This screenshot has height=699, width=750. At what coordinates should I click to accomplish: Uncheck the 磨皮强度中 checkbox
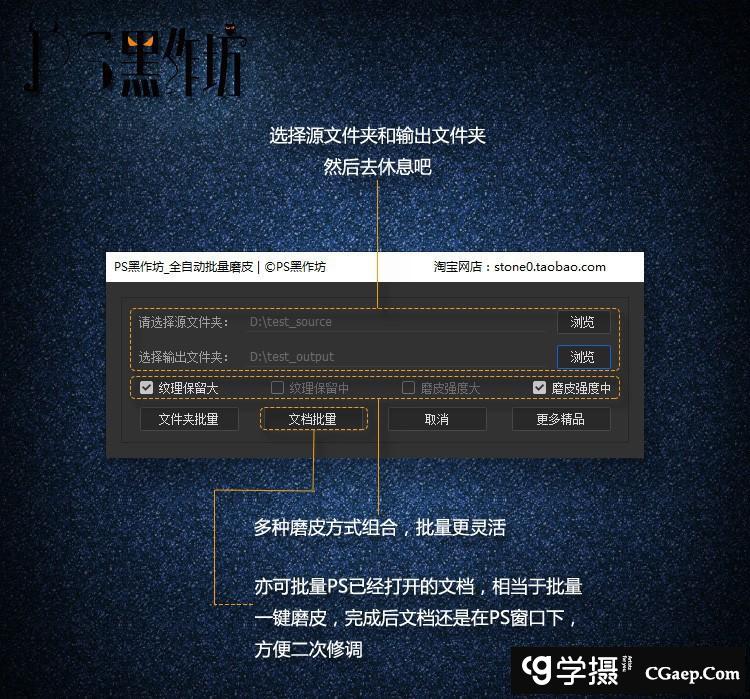point(540,388)
